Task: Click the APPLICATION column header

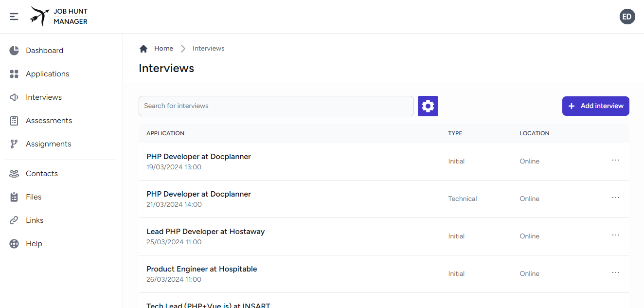Action: click(165, 133)
